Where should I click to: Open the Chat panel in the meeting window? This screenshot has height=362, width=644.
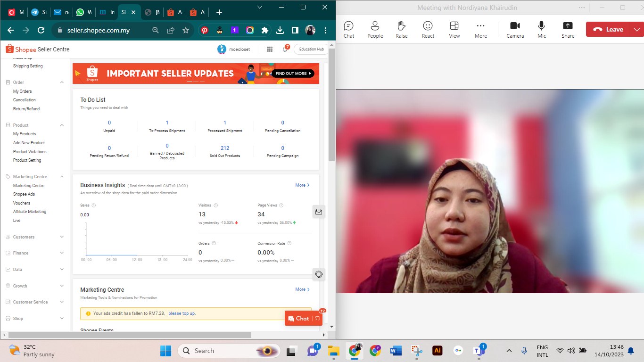click(349, 29)
